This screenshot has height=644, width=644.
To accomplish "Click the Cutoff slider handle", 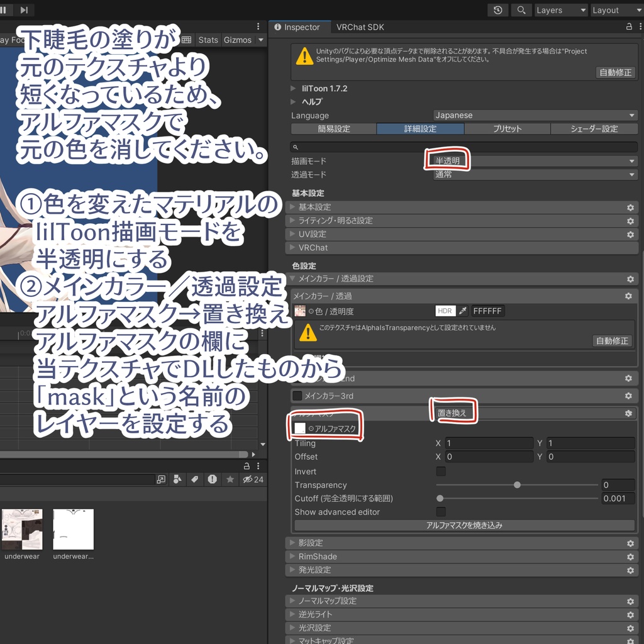I will pos(440,499).
